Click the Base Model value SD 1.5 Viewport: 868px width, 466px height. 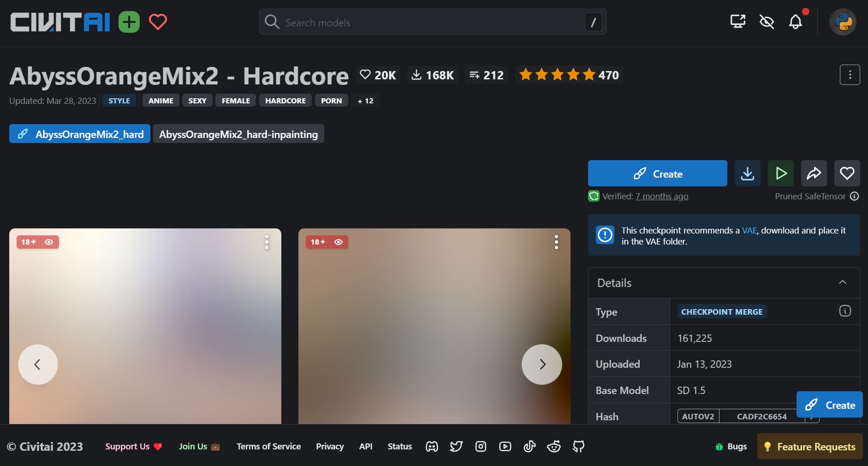[x=691, y=390]
